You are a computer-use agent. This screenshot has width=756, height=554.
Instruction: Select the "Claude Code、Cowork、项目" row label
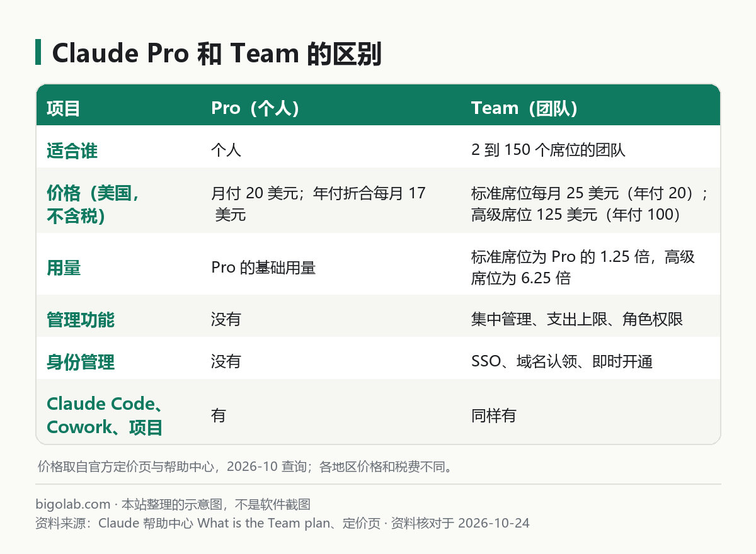[105, 415]
